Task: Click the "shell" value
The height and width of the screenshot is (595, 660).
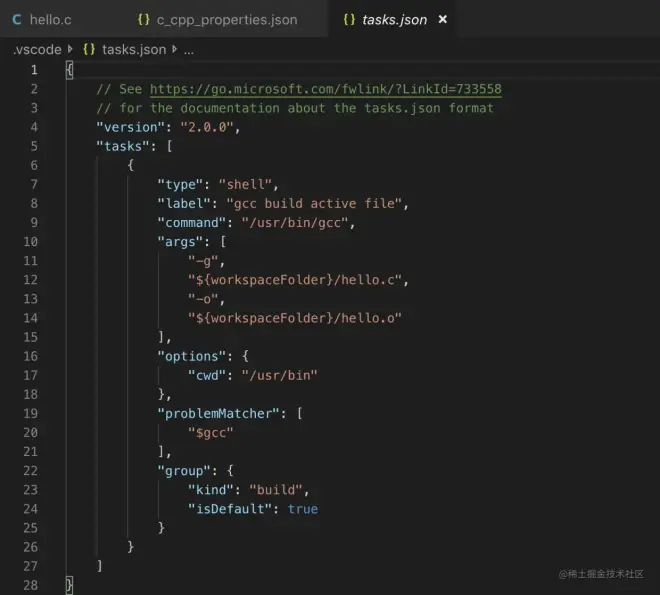Action: 245,184
